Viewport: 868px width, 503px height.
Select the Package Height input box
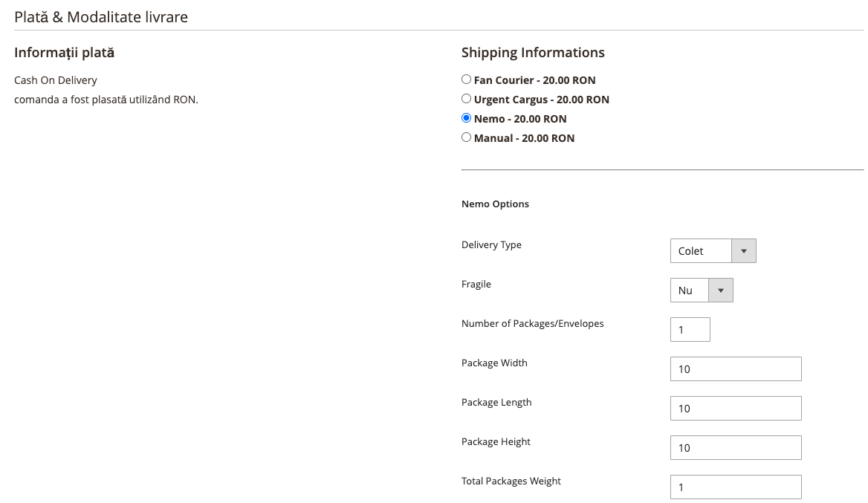736,447
